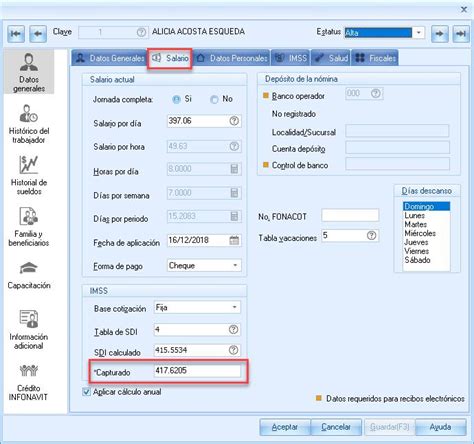Screen dimensions: 474x444
Task: Click help icon in Tabla de SDI
Action: (x=234, y=330)
